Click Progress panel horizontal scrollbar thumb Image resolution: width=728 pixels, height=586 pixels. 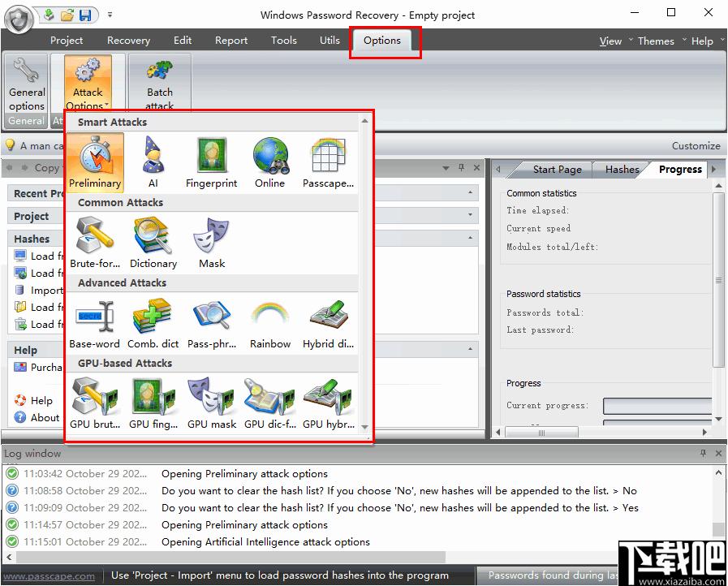point(541,433)
